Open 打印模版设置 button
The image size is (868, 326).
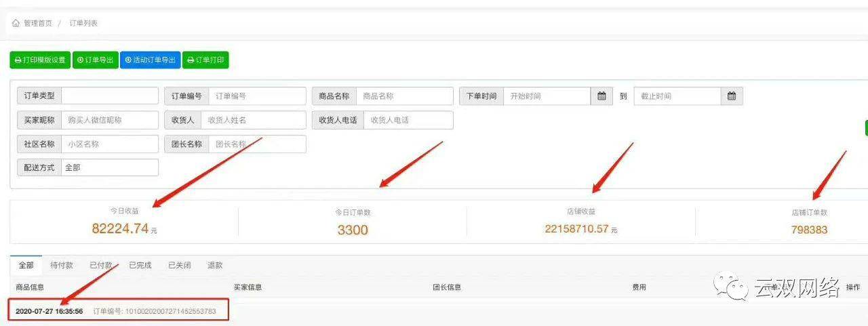[40, 60]
